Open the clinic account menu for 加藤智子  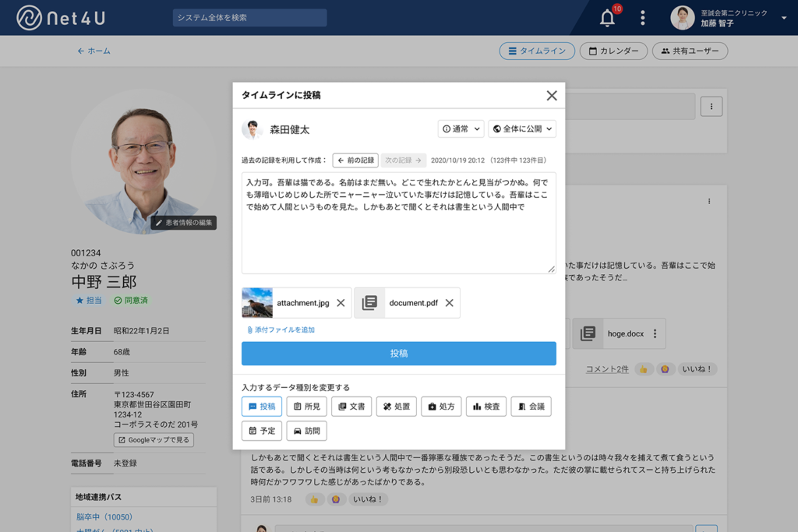click(725, 16)
